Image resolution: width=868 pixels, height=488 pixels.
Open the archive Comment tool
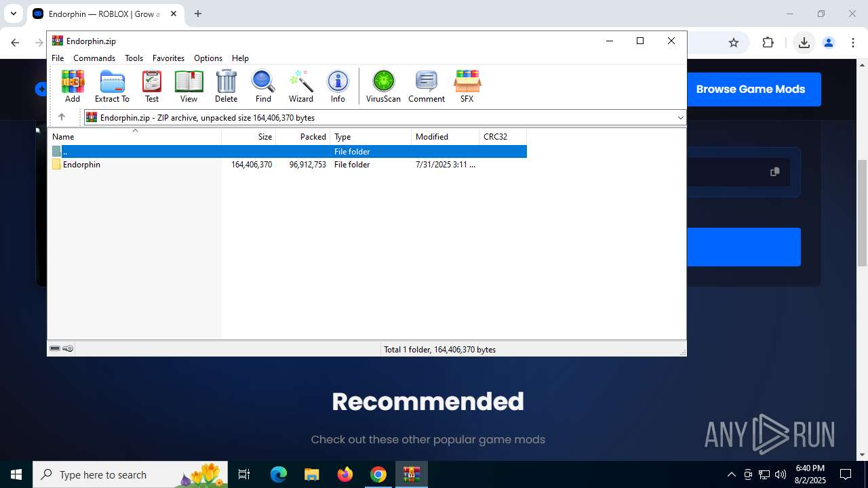point(427,86)
